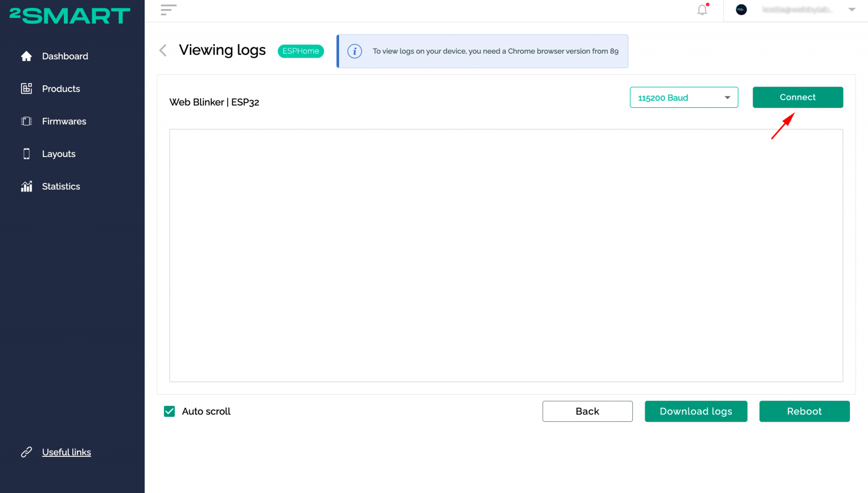The width and height of the screenshot is (868, 493).
Task: Disable the Auto scroll checkbox
Action: 170,411
